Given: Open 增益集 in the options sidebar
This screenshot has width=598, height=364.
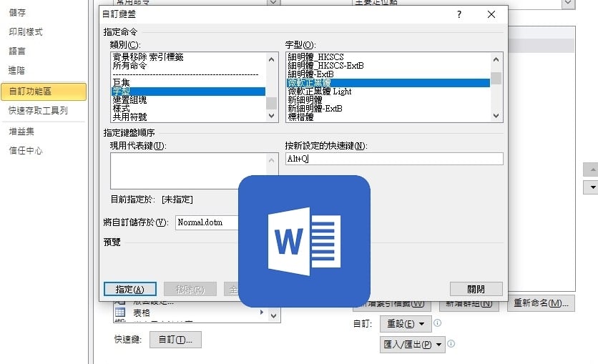Looking at the screenshot, I should coord(21,132).
